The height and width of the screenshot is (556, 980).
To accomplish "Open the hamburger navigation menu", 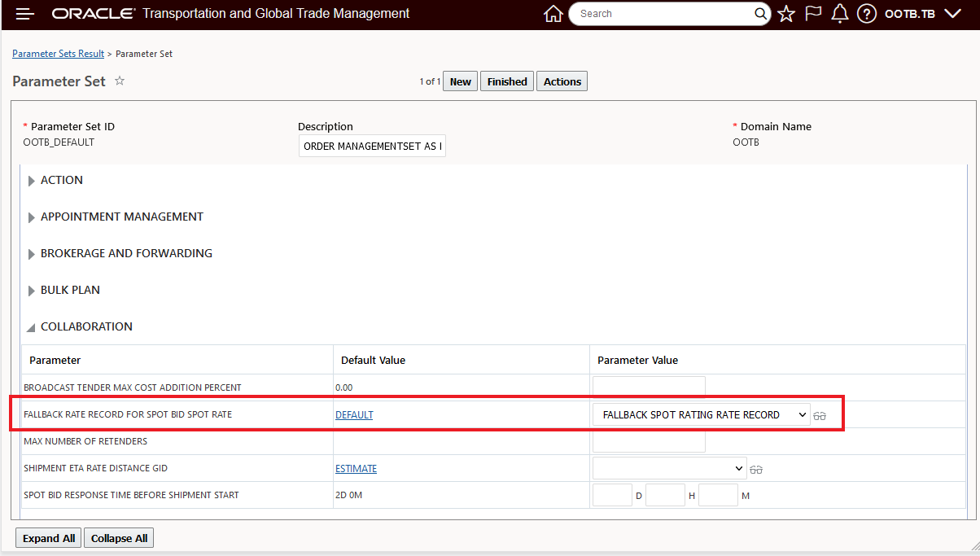I will (x=25, y=14).
